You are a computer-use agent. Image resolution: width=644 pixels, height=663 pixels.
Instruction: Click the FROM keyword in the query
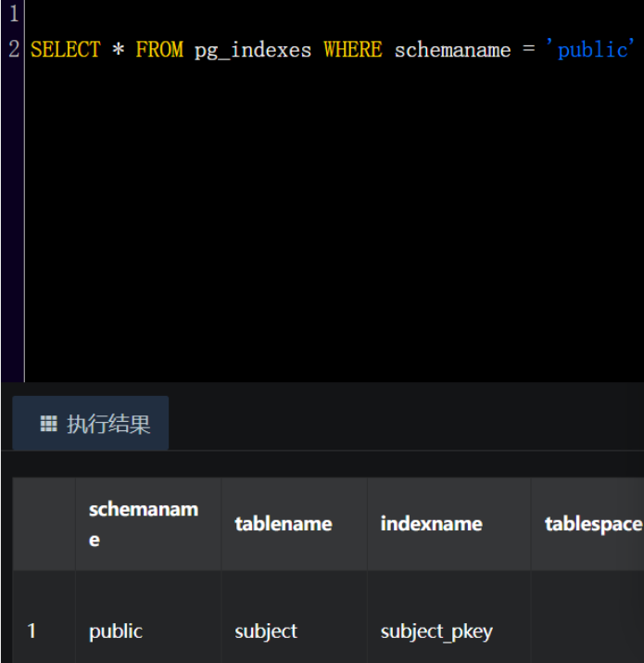(159, 49)
